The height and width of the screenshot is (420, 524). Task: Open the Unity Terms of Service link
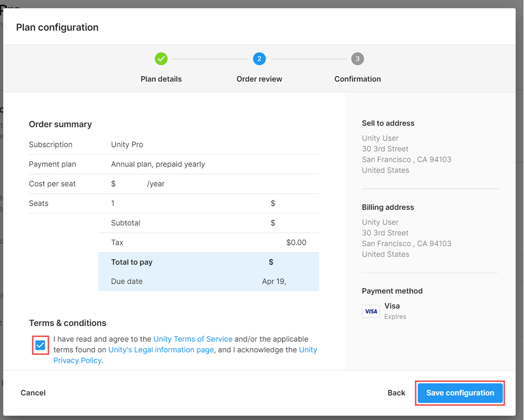193,339
